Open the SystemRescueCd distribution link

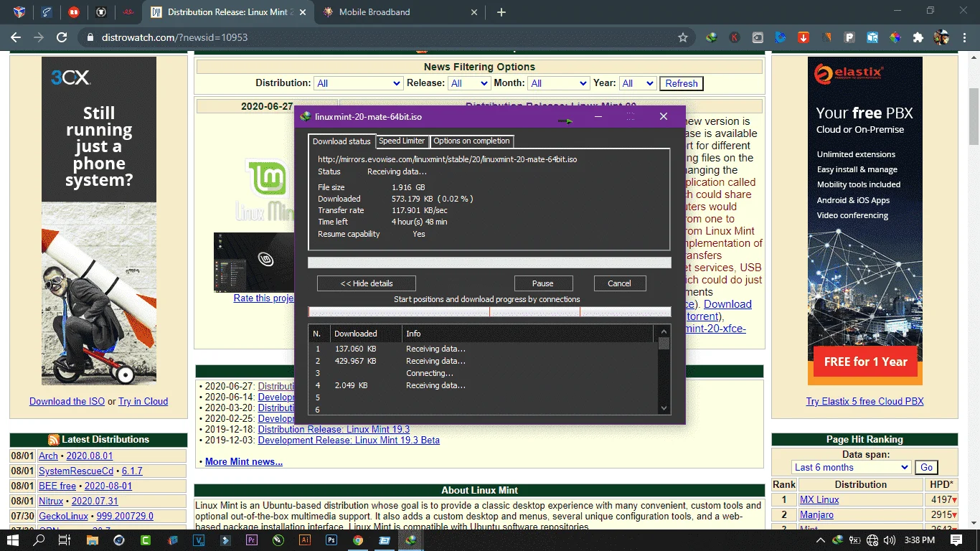pos(76,471)
